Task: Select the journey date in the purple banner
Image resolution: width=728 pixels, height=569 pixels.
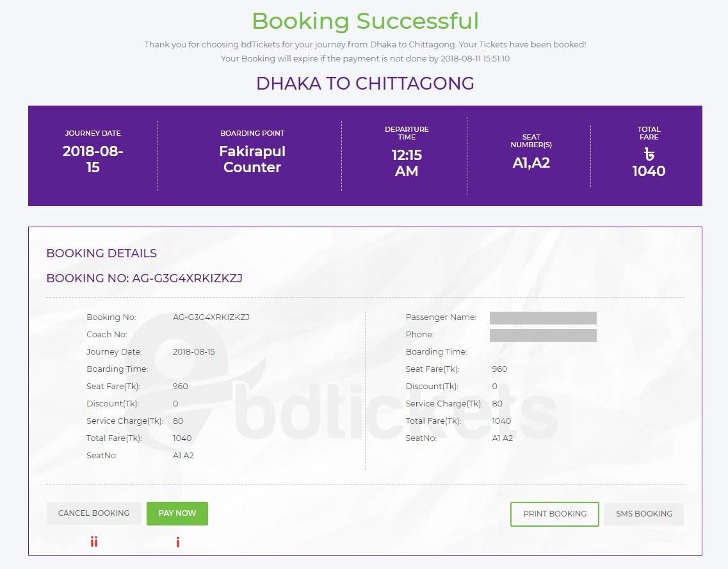Action: (x=93, y=159)
